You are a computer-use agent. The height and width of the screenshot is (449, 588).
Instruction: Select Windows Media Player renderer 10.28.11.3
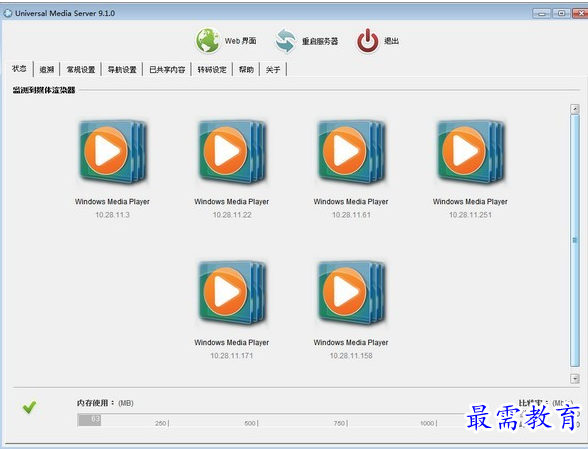(x=112, y=152)
